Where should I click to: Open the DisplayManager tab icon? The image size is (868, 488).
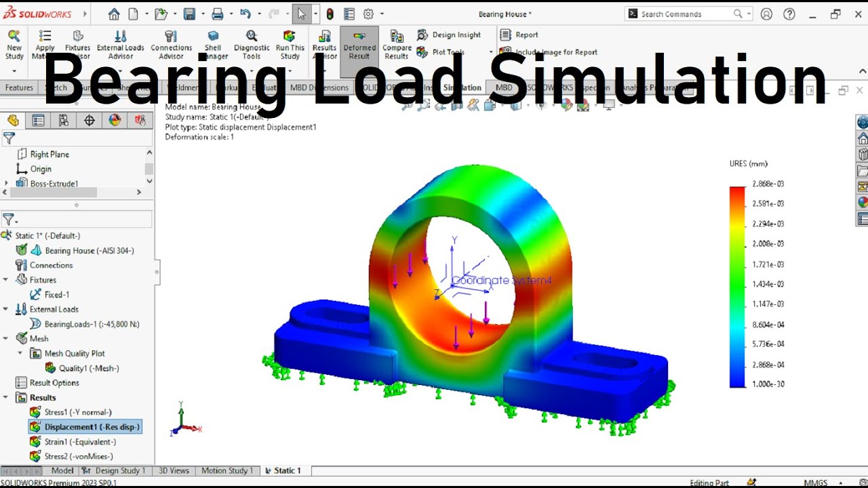(115, 121)
